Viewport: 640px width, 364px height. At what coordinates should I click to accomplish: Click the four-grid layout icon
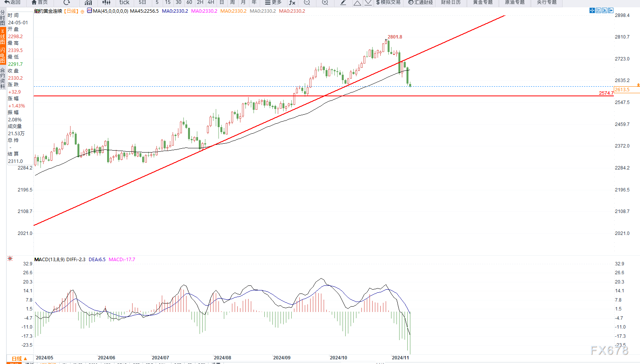(x=592, y=10)
